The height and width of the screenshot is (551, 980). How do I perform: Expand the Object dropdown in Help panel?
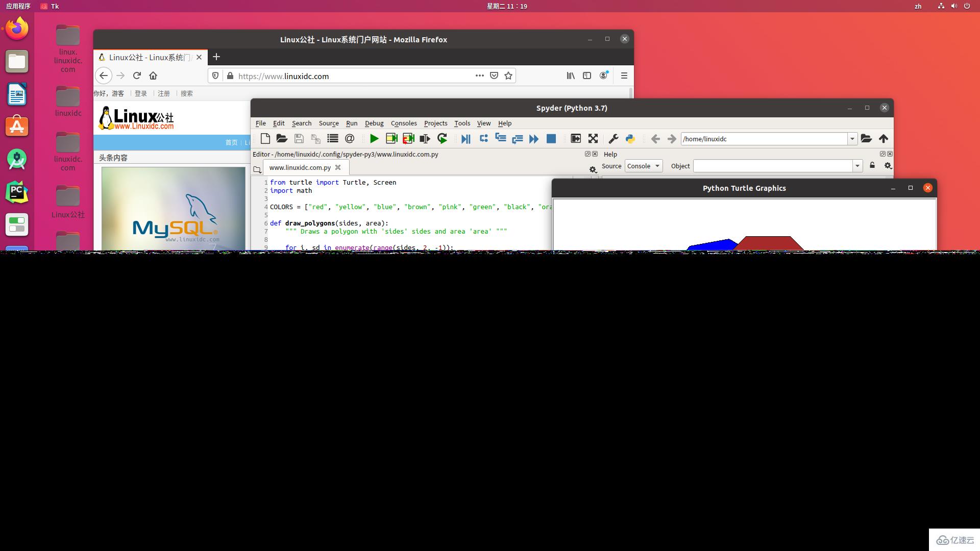click(857, 165)
